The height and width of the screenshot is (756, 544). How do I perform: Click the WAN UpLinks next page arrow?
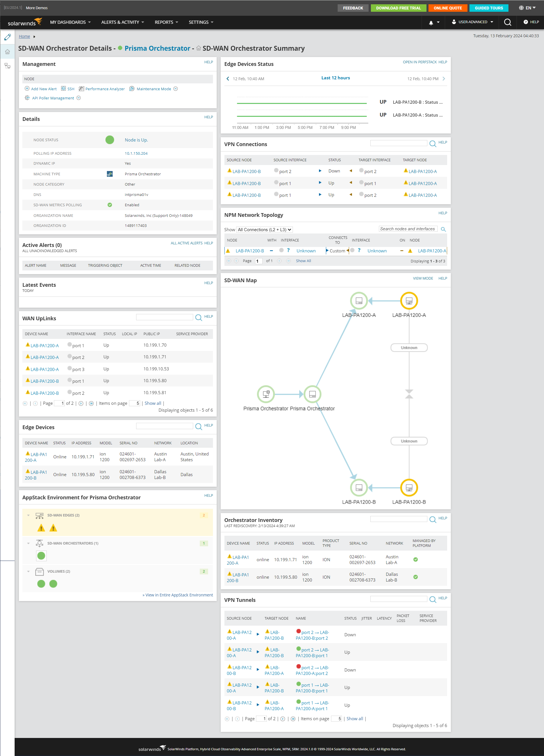81,403
